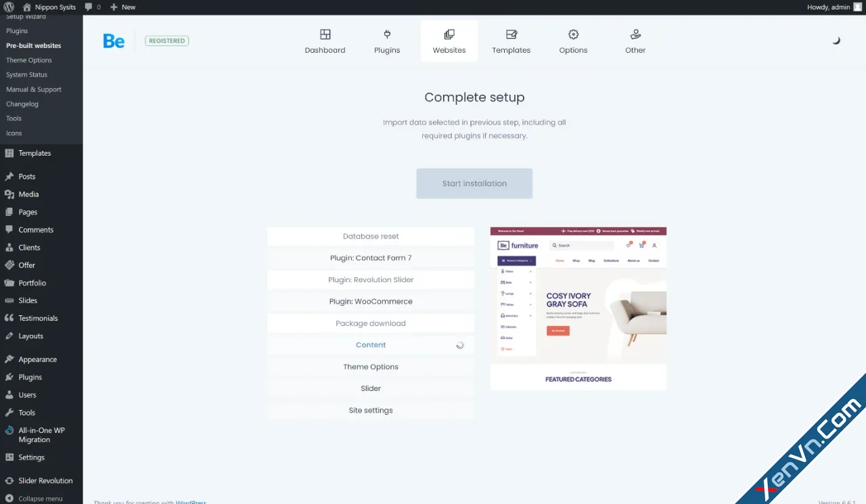
Task: Click the Dashboard grid icon
Action: (325, 35)
